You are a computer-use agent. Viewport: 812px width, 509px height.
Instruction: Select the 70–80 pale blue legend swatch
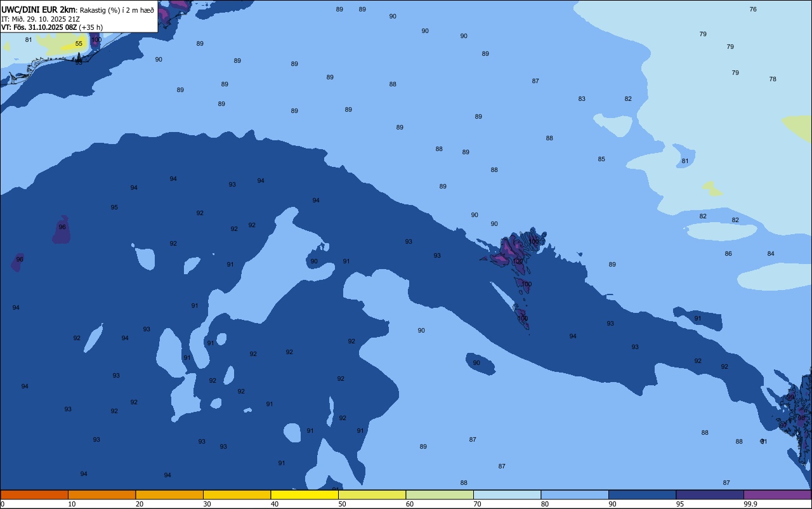click(x=507, y=494)
